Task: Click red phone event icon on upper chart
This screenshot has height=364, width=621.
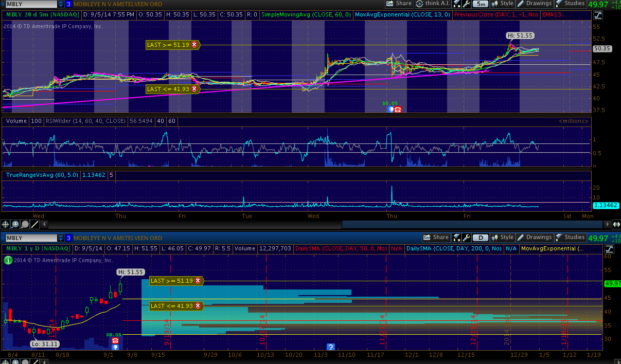Action: click(x=398, y=110)
